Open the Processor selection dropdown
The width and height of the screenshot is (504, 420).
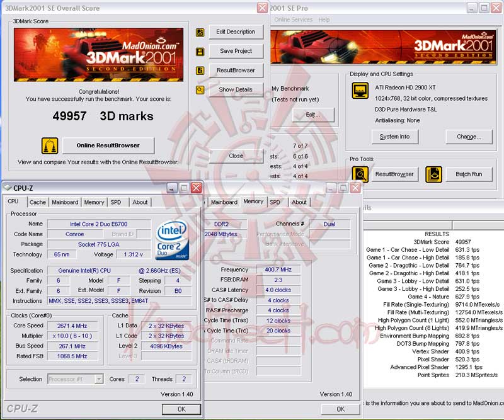click(x=99, y=379)
